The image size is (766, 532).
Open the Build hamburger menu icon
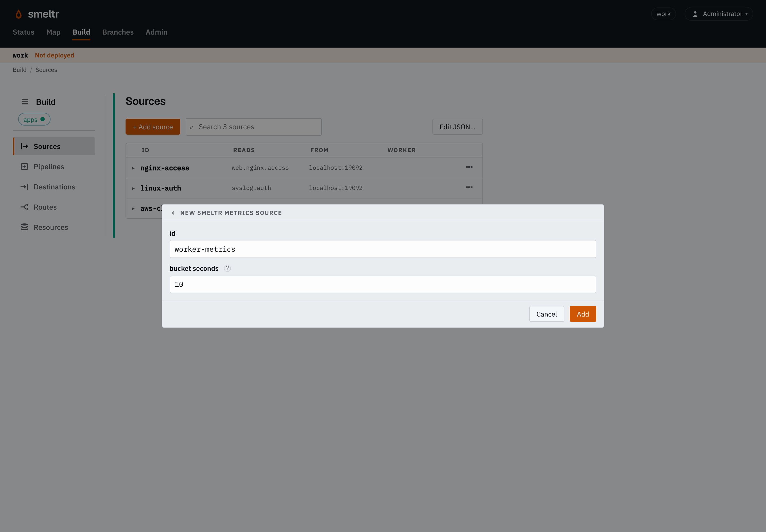coord(25,102)
